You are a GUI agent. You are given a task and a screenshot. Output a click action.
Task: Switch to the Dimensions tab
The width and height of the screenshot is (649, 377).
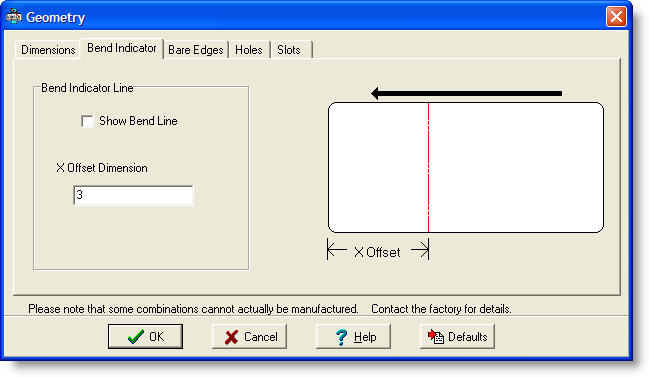pos(48,50)
